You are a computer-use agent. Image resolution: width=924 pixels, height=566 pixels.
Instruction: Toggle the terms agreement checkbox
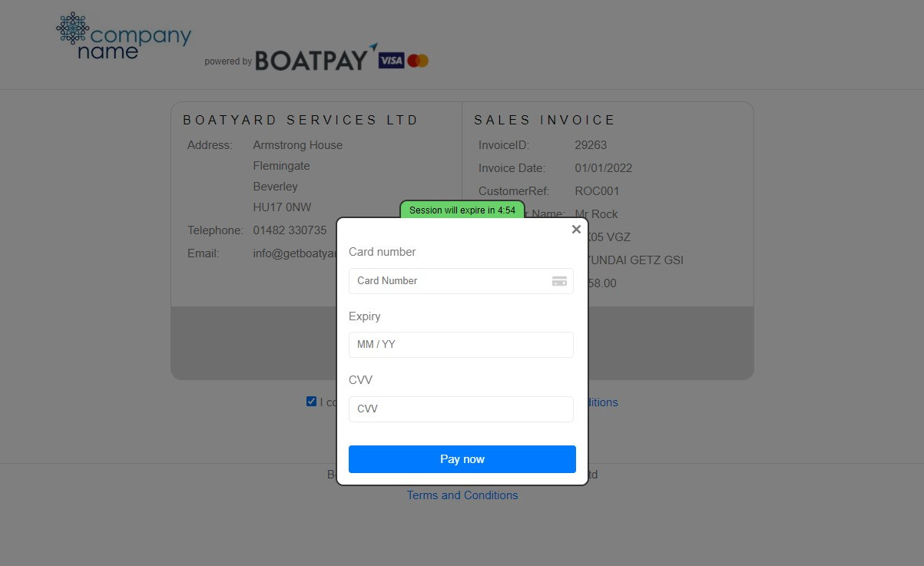(311, 401)
